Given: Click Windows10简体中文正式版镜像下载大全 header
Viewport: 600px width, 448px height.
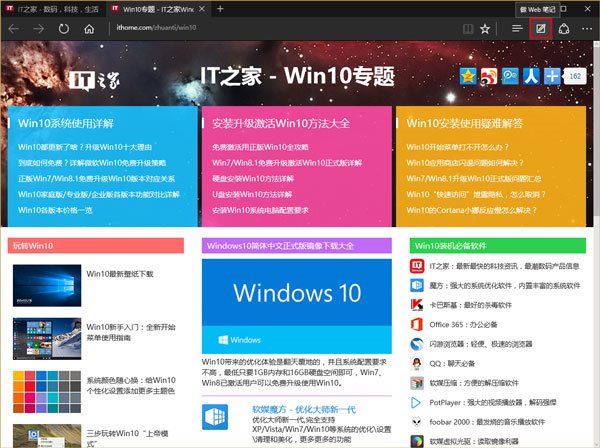Looking at the screenshot, I should tap(297, 246).
